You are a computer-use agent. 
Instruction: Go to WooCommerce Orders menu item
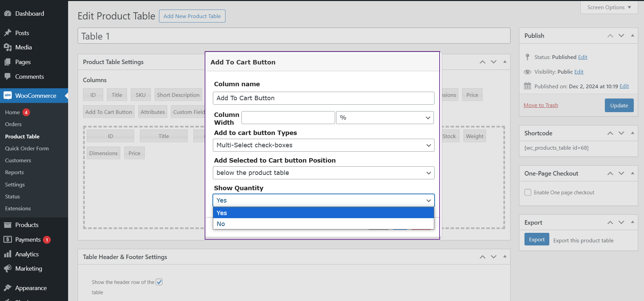click(x=13, y=124)
